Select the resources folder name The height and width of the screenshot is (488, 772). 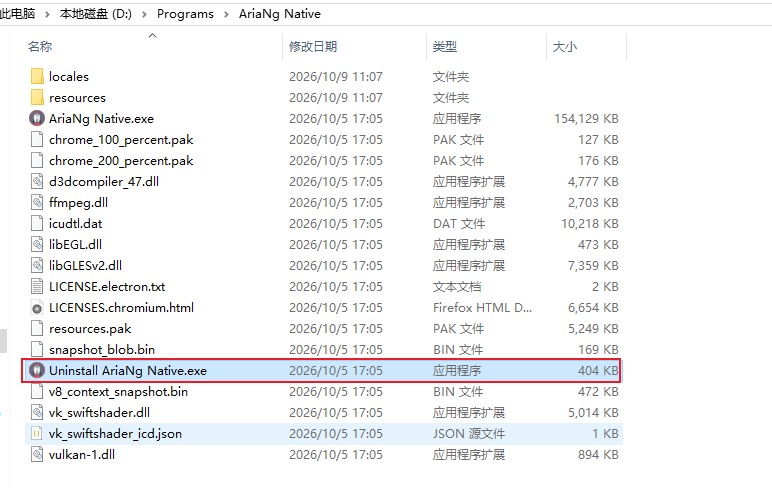tap(77, 98)
